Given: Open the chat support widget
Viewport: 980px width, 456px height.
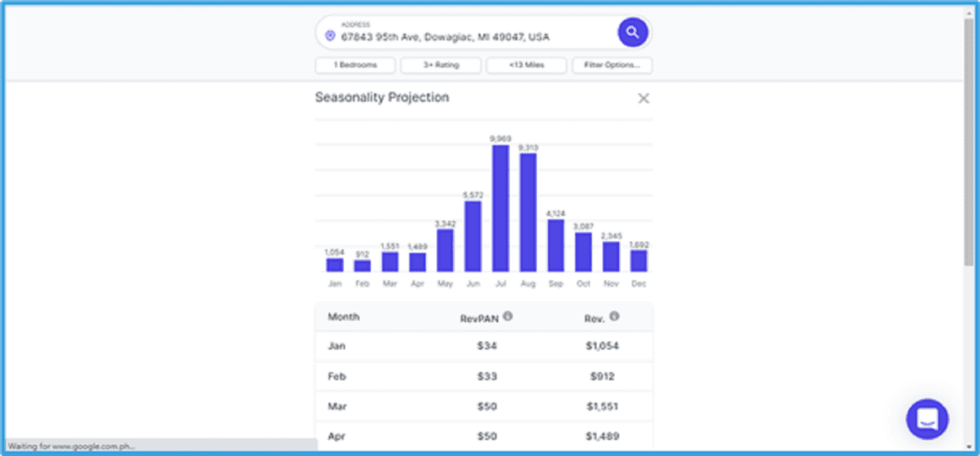Looking at the screenshot, I should pyautogui.click(x=927, y=418).
